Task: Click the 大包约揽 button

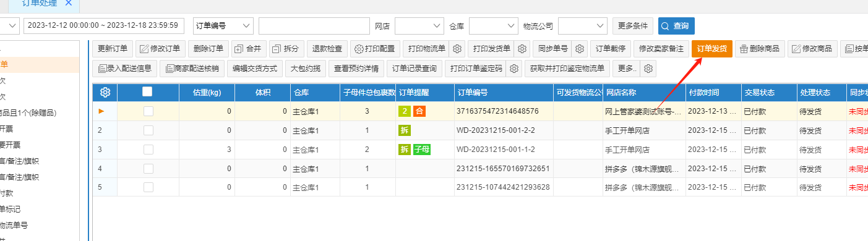Action: coord(306,69)
